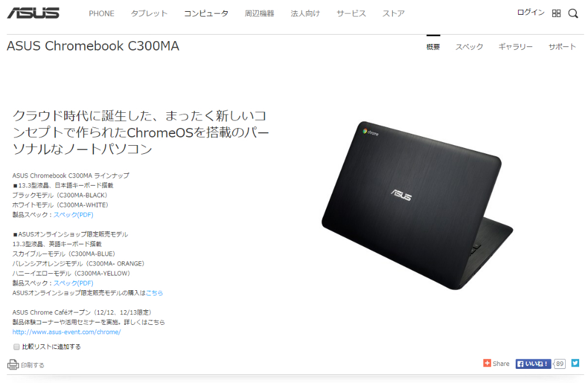Click the Facebook like count 89 bubble

coord(560,364)
